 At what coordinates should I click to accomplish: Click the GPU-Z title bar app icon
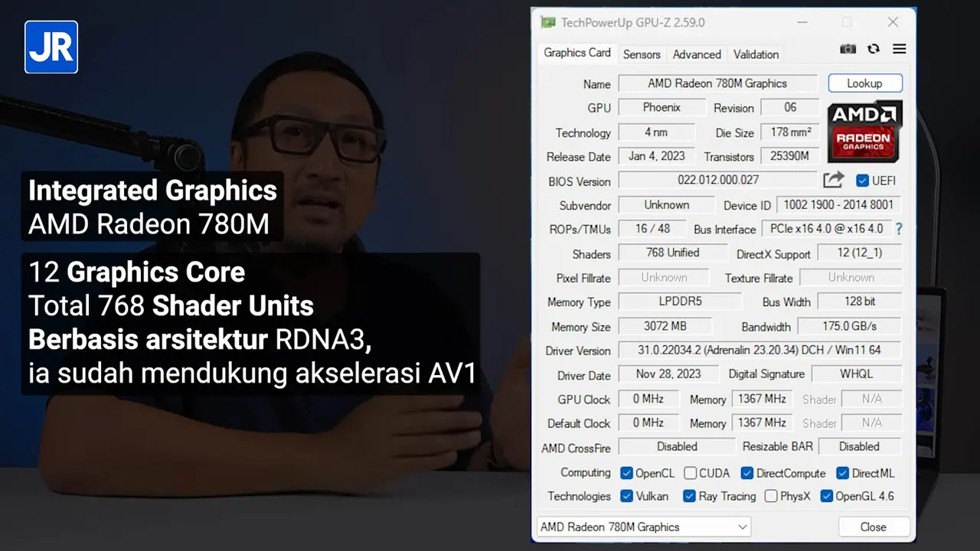pyautogui.click(x=548, y=22)
